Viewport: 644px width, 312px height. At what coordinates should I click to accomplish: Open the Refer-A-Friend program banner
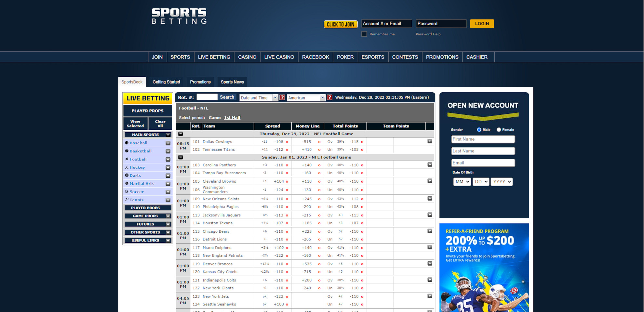[x=484, y=267]
